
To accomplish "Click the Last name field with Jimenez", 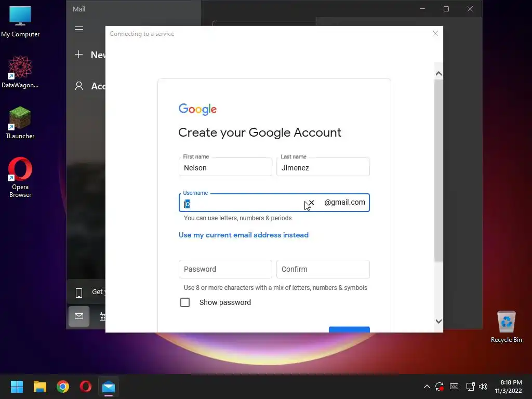I will point(323,167).
